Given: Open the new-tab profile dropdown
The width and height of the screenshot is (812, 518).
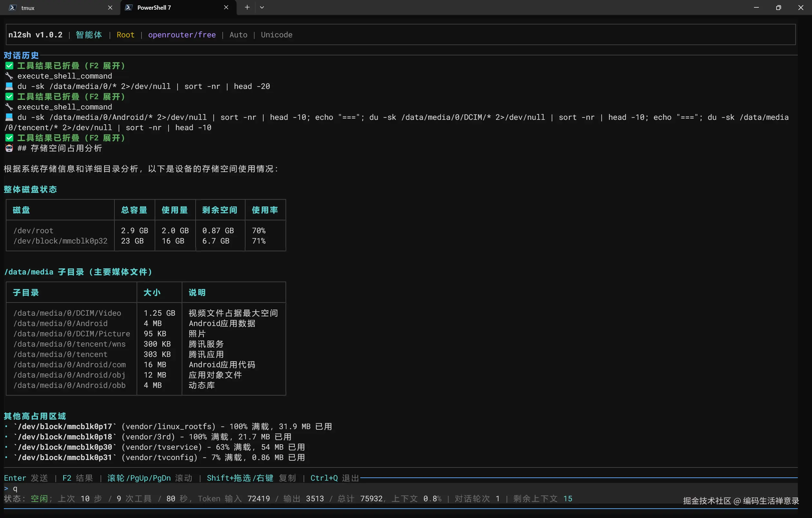Looking at the screenshot, I should click(x=262, y=7).
